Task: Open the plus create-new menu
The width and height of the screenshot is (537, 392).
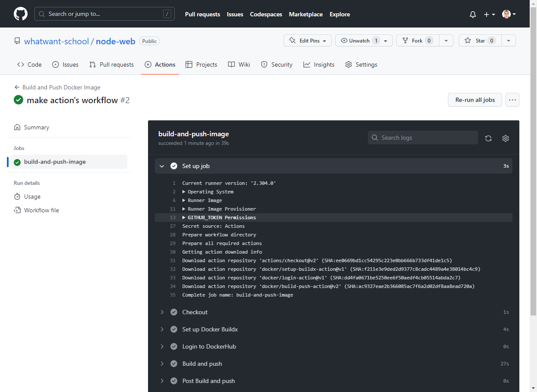Action: (x=489, y=14)
